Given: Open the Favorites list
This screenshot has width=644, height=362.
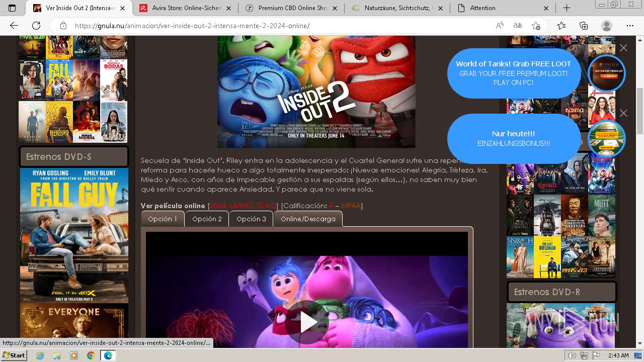Looking at the screenshot, I should (561, 26).
